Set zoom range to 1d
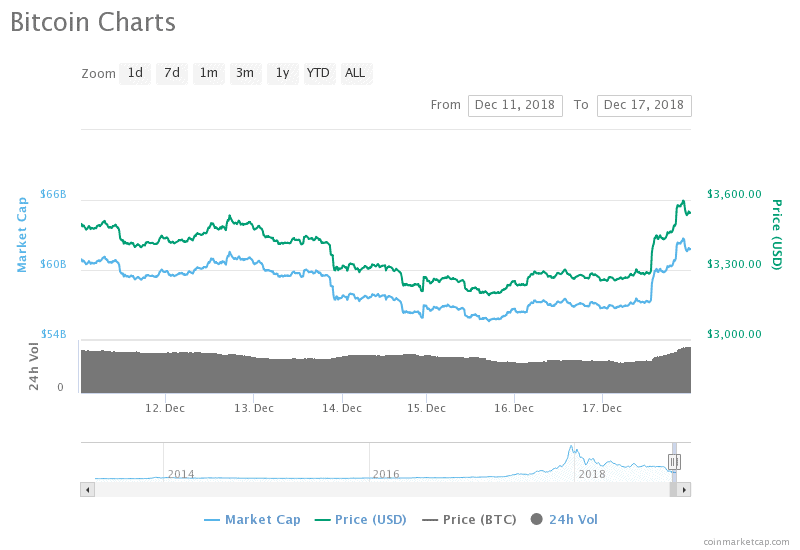The image size is (800, 550). coord(135,73)
